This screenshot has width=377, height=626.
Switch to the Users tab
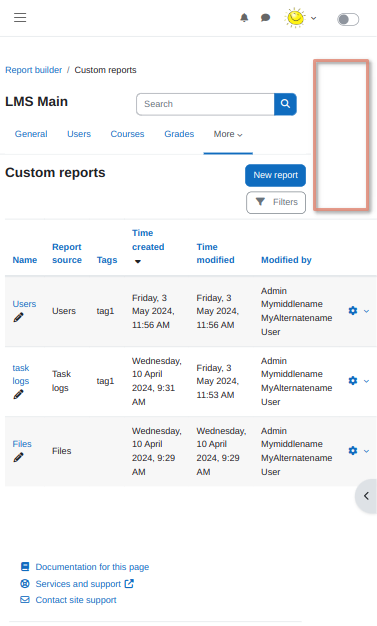click(79, 134)
